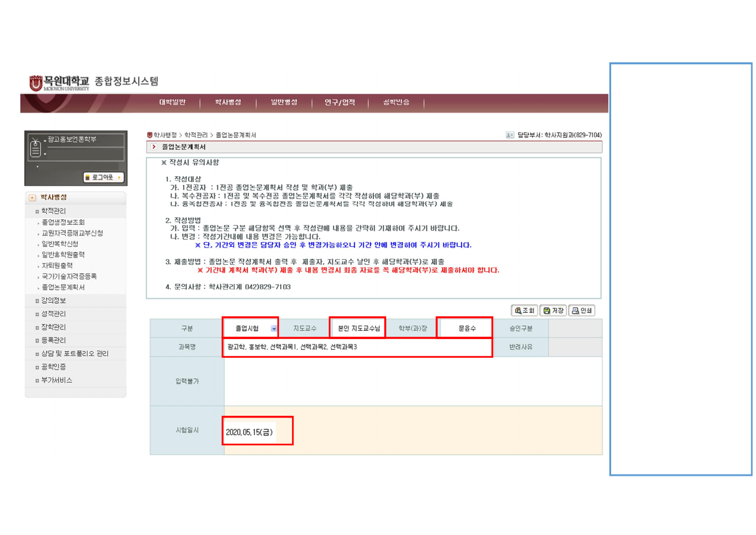
Task: Open 졸업논문계획서 sidebar link
Action: point(63,287)
